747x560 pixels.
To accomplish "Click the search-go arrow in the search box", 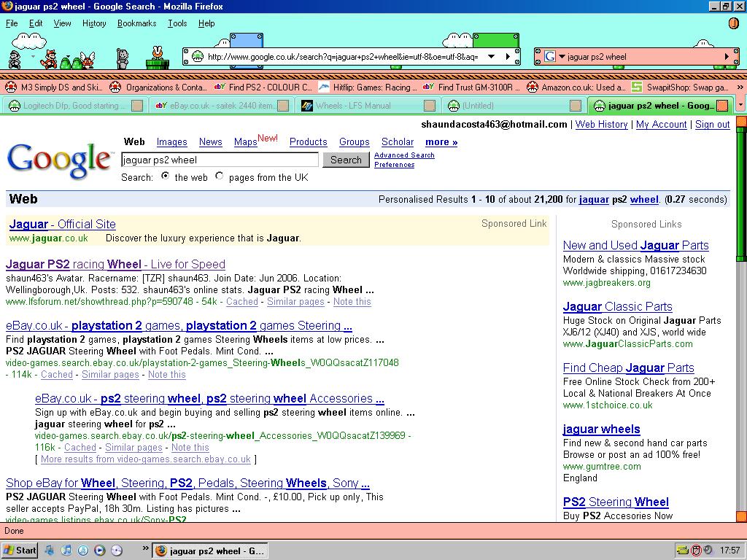I will pos(727,57).
